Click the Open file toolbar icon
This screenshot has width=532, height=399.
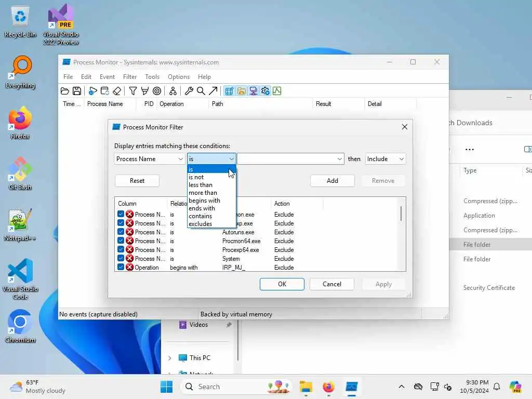coord(65,91)
